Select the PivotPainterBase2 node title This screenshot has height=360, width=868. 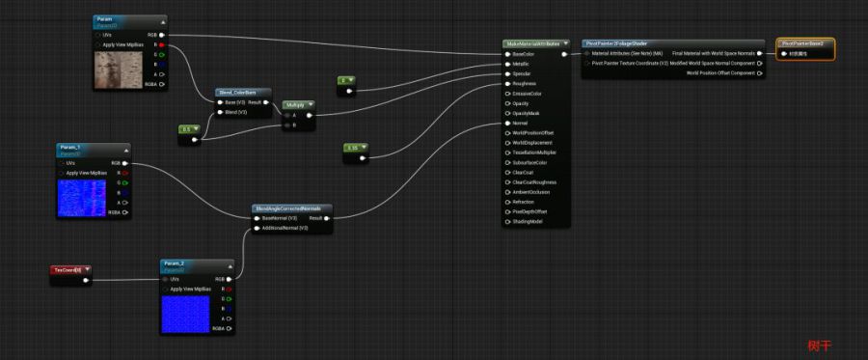[802, 43]
